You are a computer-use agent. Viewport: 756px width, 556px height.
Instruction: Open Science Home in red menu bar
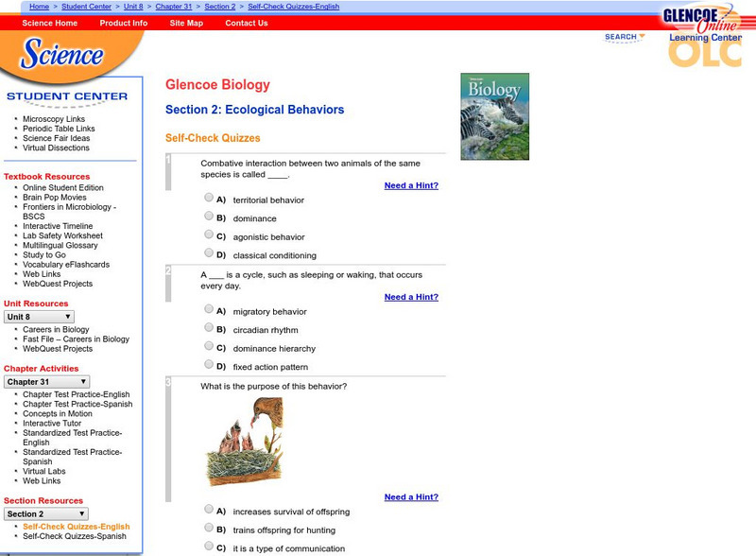tap(50, 23)
